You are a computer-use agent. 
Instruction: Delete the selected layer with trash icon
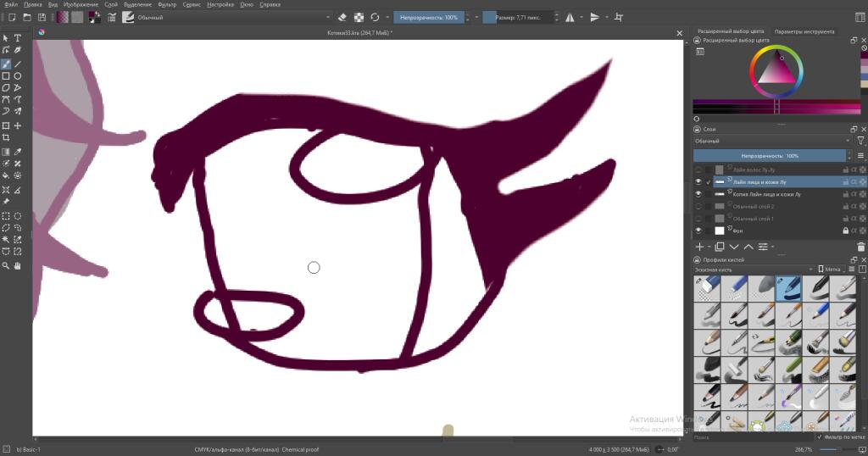point(861,247)
